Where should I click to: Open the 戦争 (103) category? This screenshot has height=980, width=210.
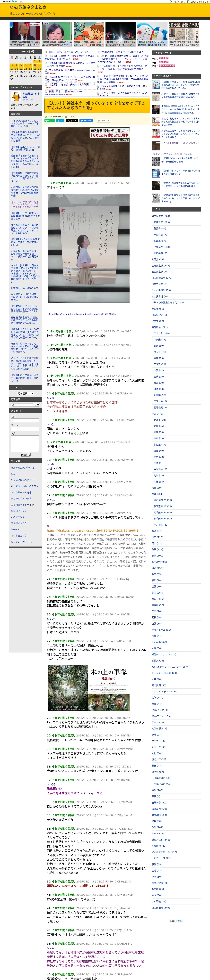click(157, 790)
